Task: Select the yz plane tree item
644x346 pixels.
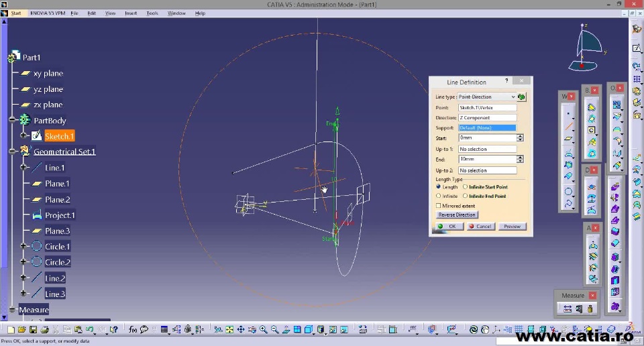Action: tap(48, 89)
